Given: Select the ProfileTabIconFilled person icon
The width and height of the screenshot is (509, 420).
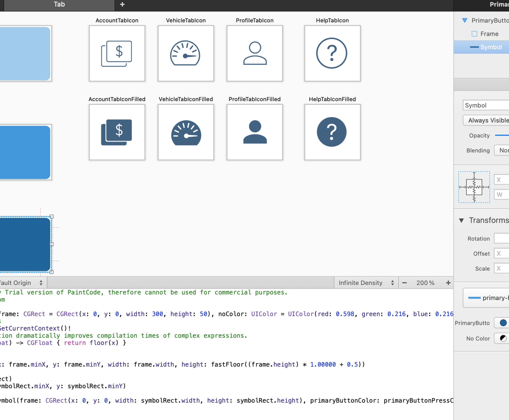Looking at the screenshot, I should [x=254, y=132].
